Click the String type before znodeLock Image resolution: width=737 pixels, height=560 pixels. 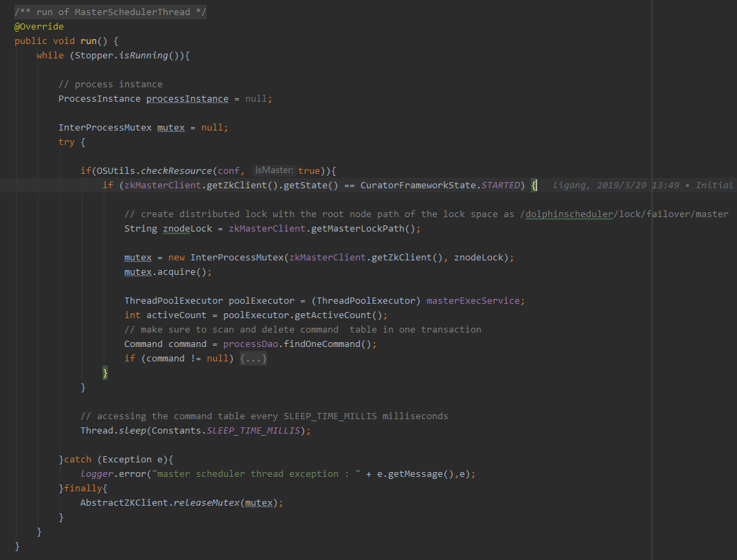point(141,229)
